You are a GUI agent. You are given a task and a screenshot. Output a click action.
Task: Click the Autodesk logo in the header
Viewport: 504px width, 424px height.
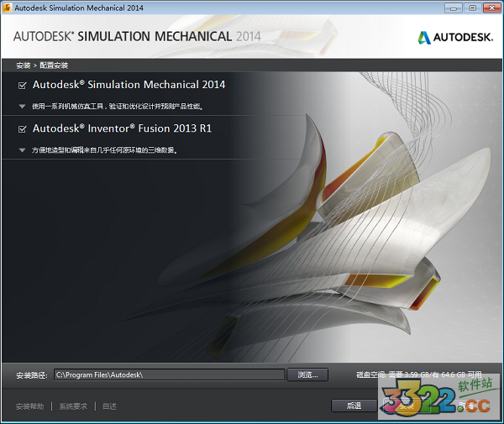[455, 38]
